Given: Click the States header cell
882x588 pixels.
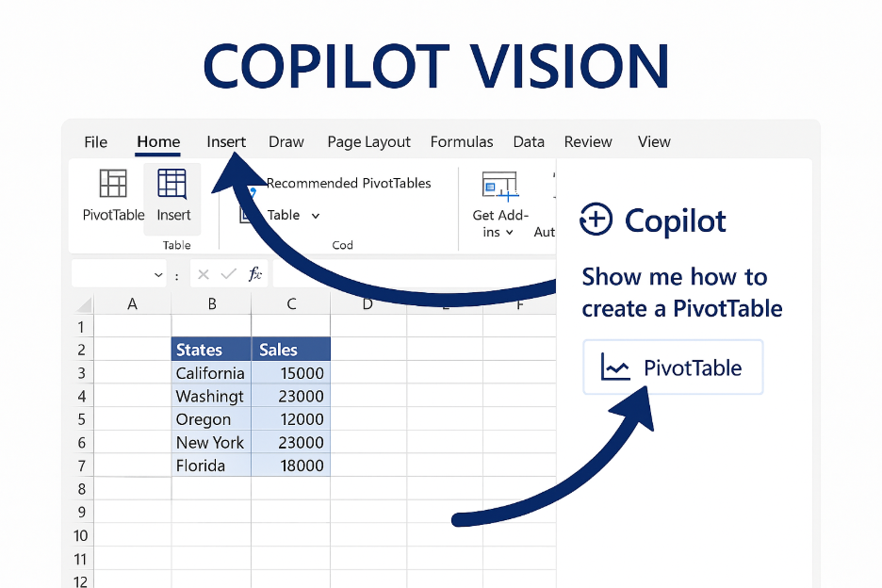Looking at the screenshot, I should 211,350.
